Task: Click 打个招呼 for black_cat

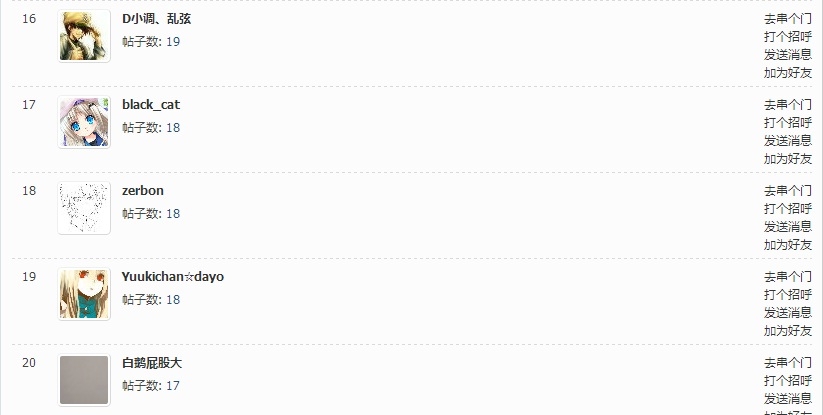Action: coord(788,123)
